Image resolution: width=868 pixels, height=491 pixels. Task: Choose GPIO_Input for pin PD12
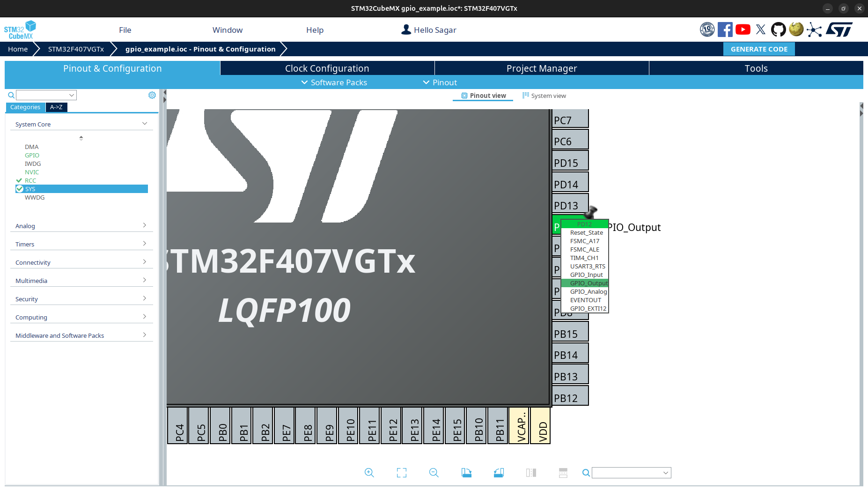pyautogui.click(x=585, y=275)
